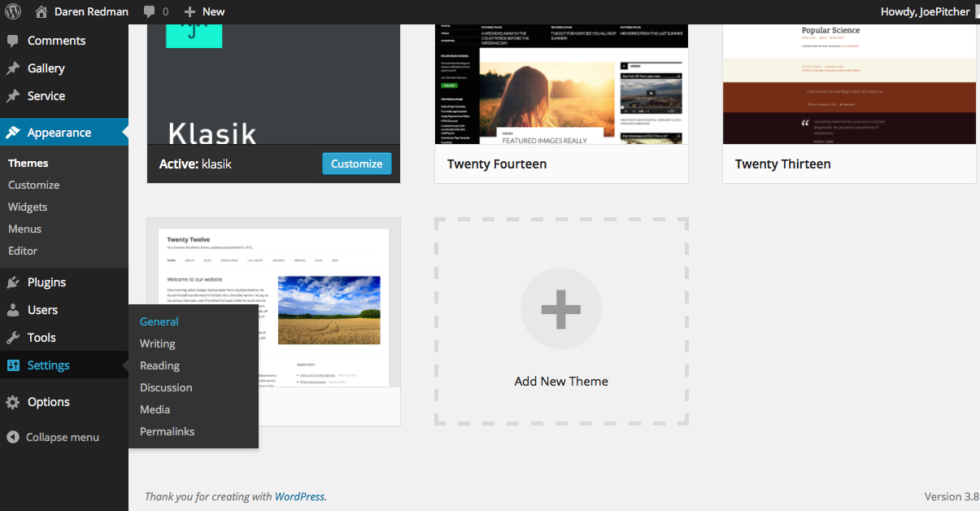Choose Permalinks in Settings flyout
The image size is (980, 511).
pos(168,431)
